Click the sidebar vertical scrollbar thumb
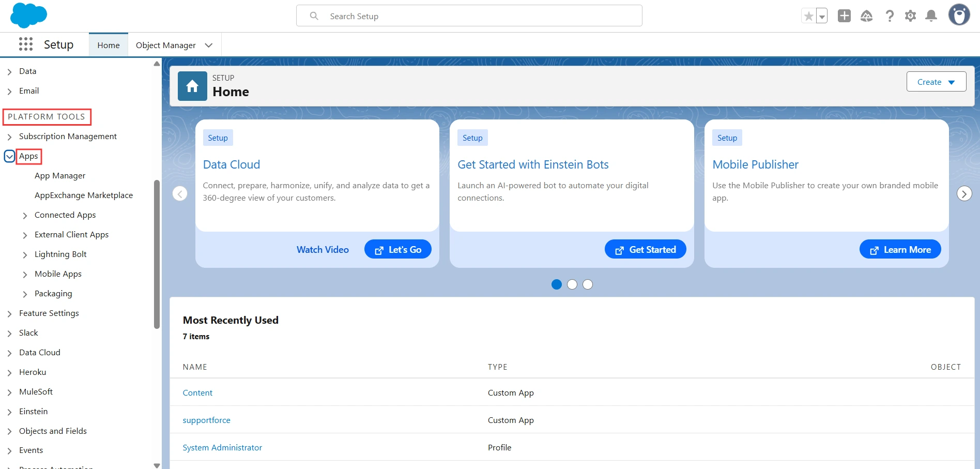 coord(157,254)
